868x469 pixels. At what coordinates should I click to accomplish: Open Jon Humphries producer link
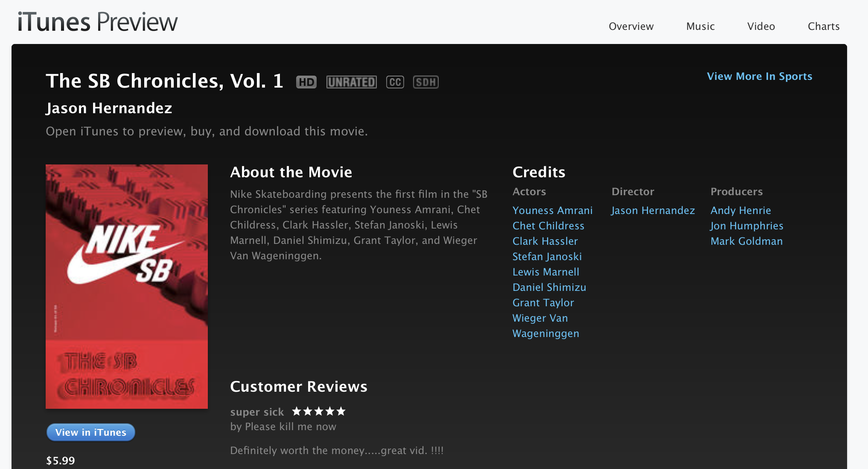[746, 226]
